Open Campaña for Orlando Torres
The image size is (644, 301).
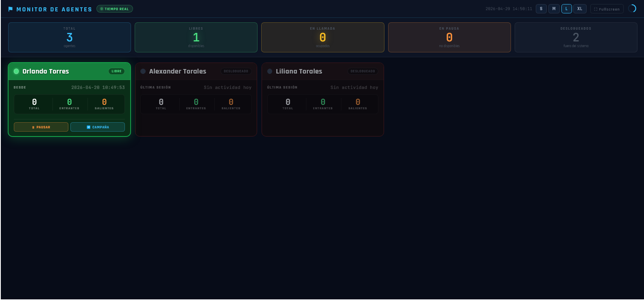point(98,127)
